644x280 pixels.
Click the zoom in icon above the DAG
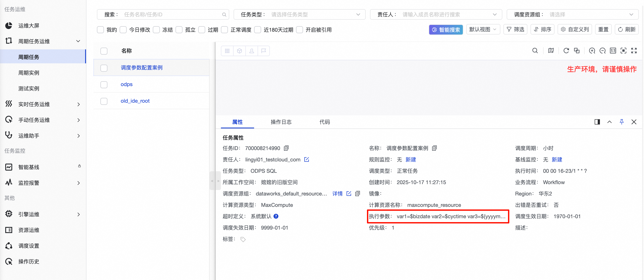[592, 50]
